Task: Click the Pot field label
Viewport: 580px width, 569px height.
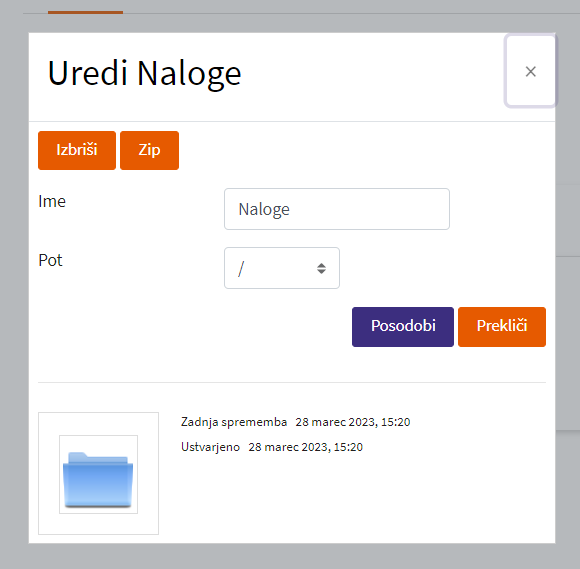Action: [x=50, y=260]
